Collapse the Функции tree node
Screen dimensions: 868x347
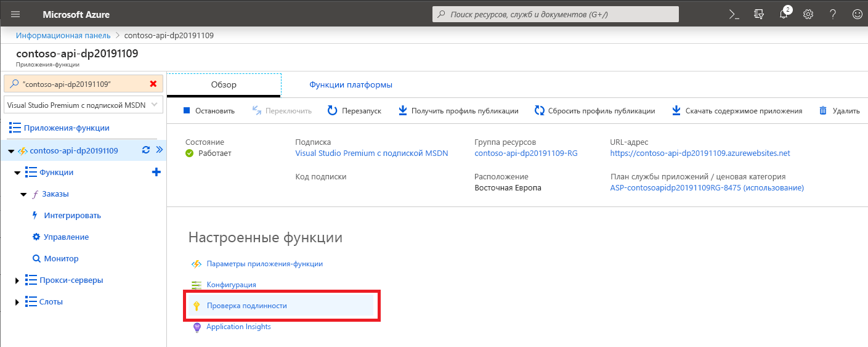[17, 173]
